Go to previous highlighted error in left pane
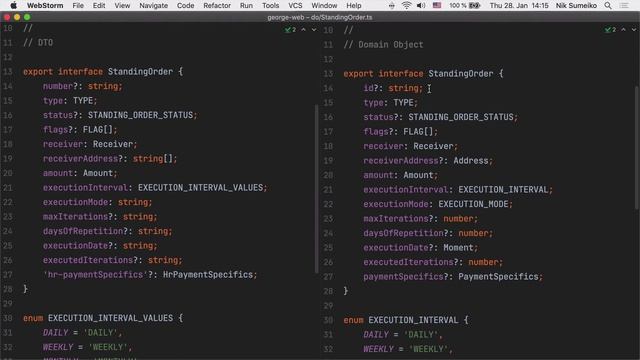 (x=303, y=30)
